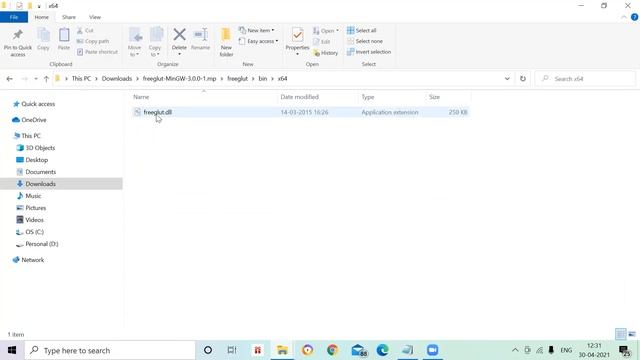
Task: Switch to Details view layout
Action: [x=620, y=334]
